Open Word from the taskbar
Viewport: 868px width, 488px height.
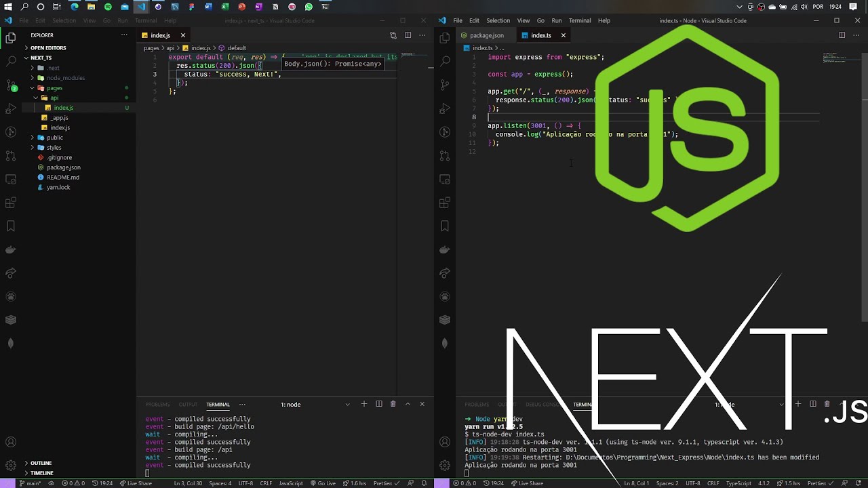tap(208, 7)
